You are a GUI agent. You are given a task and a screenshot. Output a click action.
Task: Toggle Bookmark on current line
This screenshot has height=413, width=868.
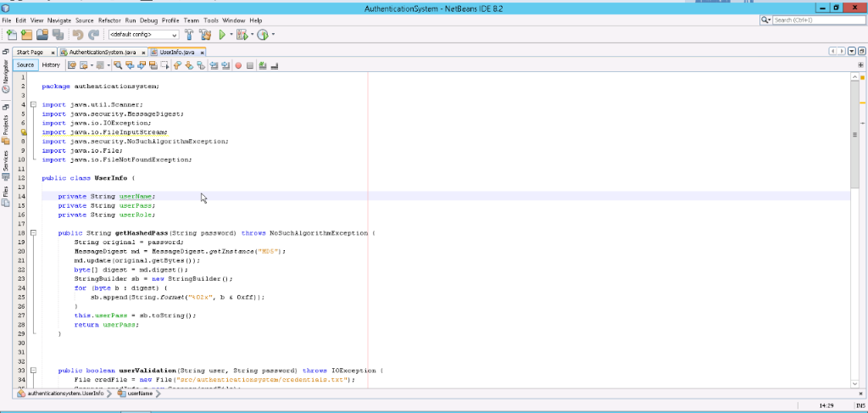[201, 65]
